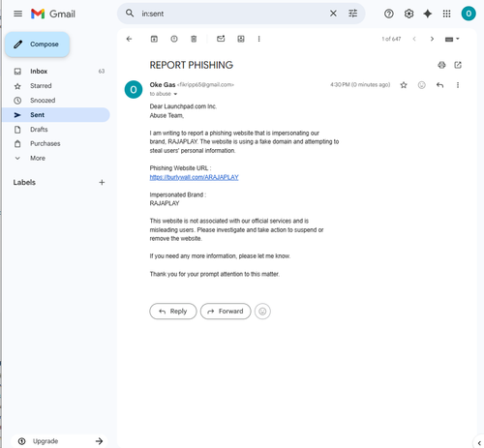Click the Labels heading
The image size is (484, 448).
24,182
